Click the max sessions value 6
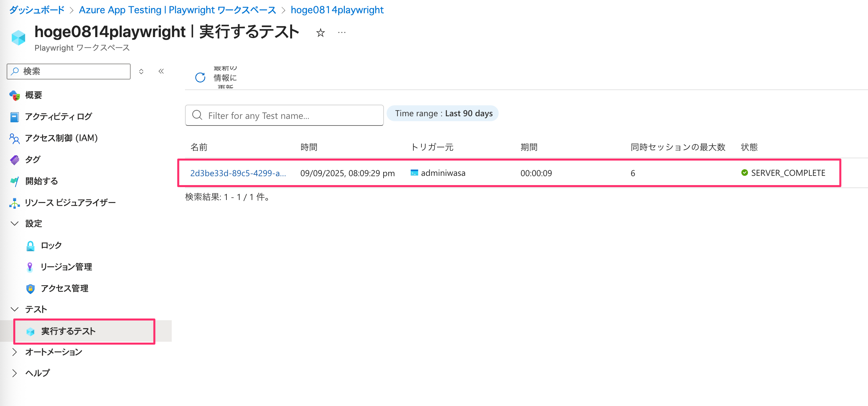Viewport: 868px width, 406px height. coord(633,173)
